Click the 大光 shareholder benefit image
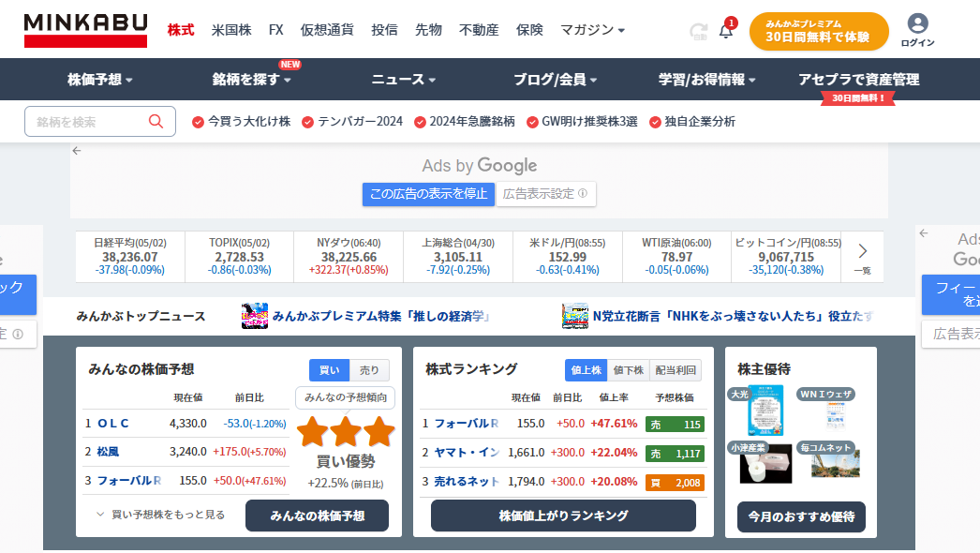Image resolution: width=980 pixels, height=553 pixels. (x=765, y=411)
